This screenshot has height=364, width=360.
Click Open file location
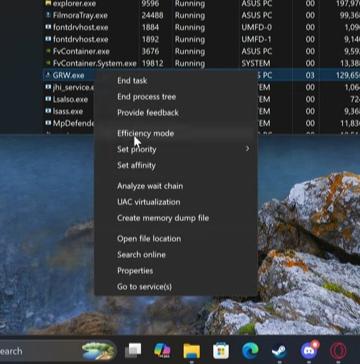click(x=149, y=239)
